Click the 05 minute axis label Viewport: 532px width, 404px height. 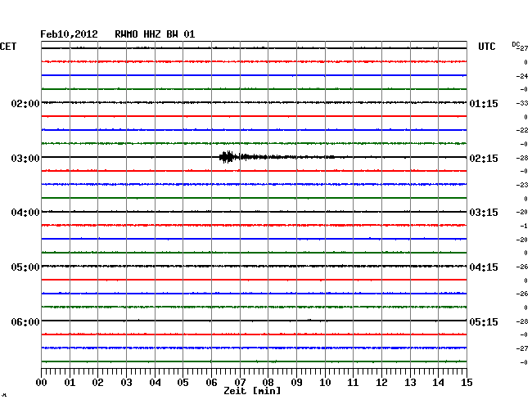pyautogui.click(x=183, y=383)
